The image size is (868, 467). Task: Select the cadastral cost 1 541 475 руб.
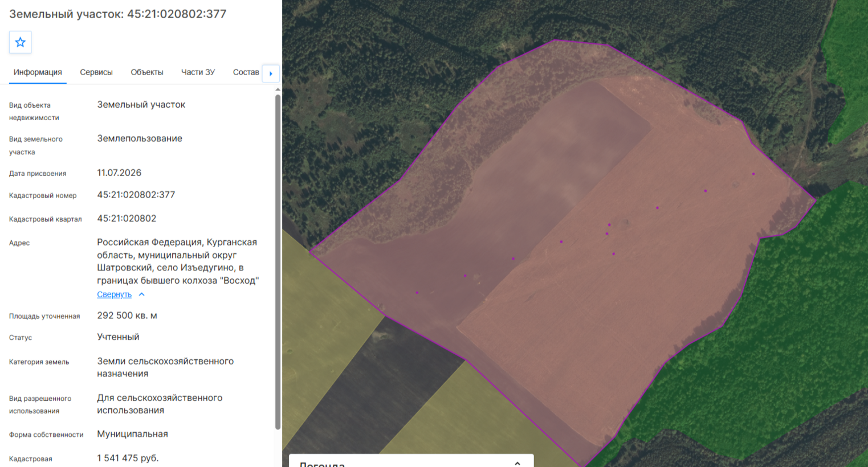pos(128,458)
